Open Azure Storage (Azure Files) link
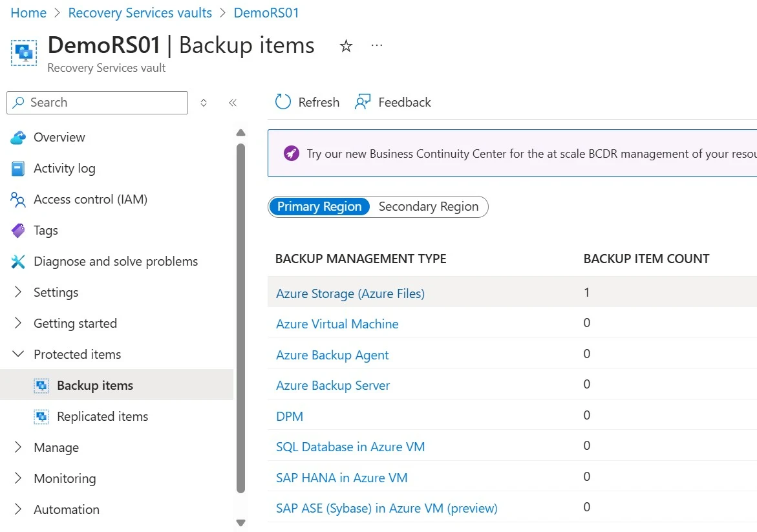 point(350,293)
